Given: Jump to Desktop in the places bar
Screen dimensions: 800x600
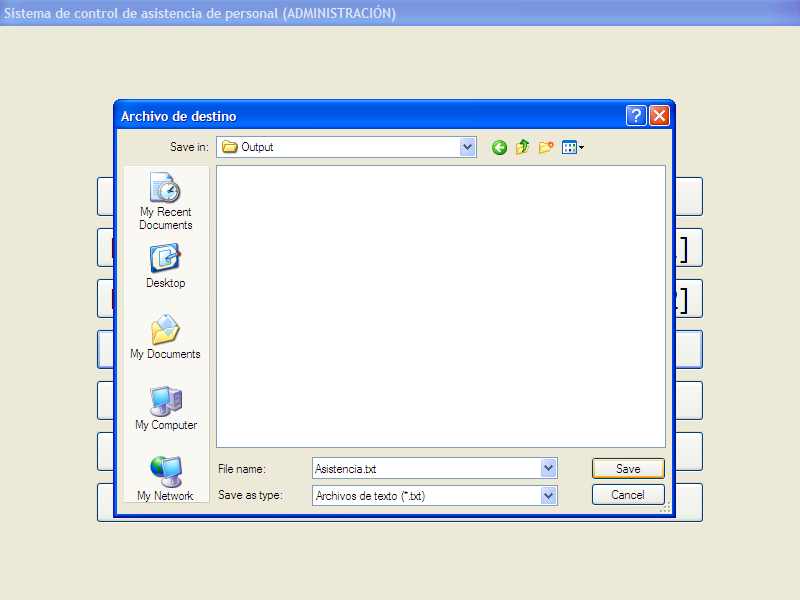Looking at the screenshot, I should 165,266.
